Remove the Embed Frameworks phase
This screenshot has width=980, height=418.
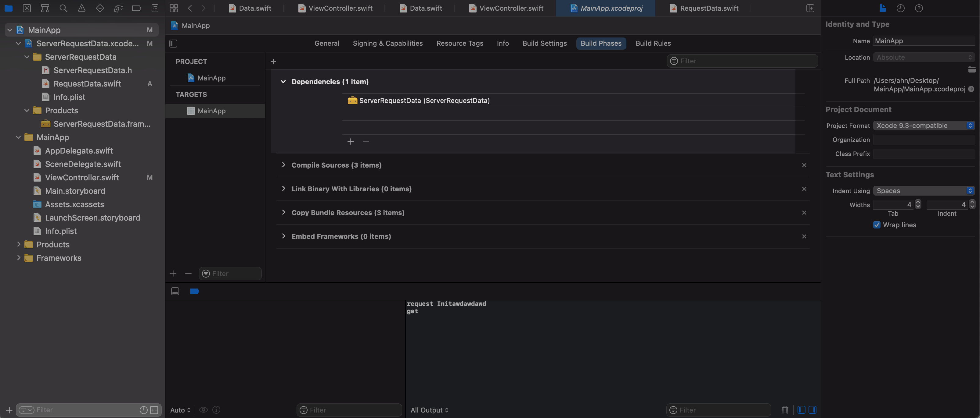(804, 236)
